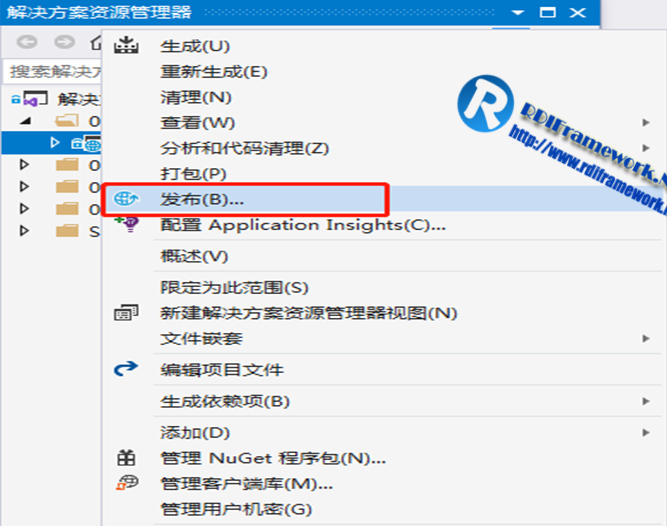The width and height of the screenshot is (667, 527).
Task: Expand the folder starting with S
Action: (x=24, y=231)
